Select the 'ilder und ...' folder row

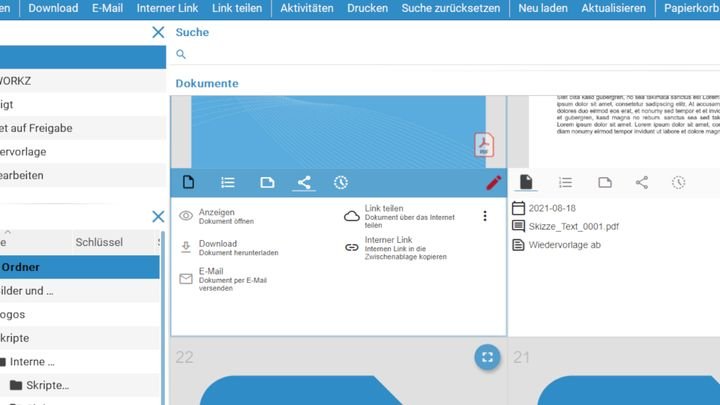(79, 291)
